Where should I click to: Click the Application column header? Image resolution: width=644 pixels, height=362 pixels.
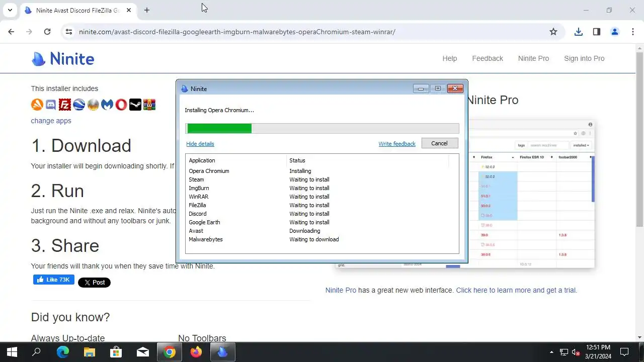coord(202,160)
